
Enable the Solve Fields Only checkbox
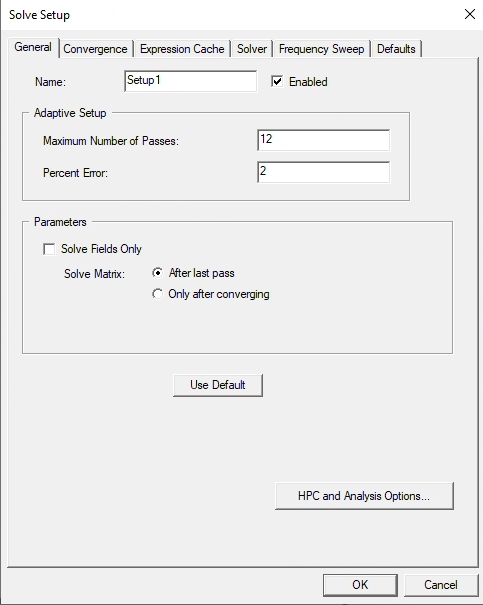(x=49, y=249)
